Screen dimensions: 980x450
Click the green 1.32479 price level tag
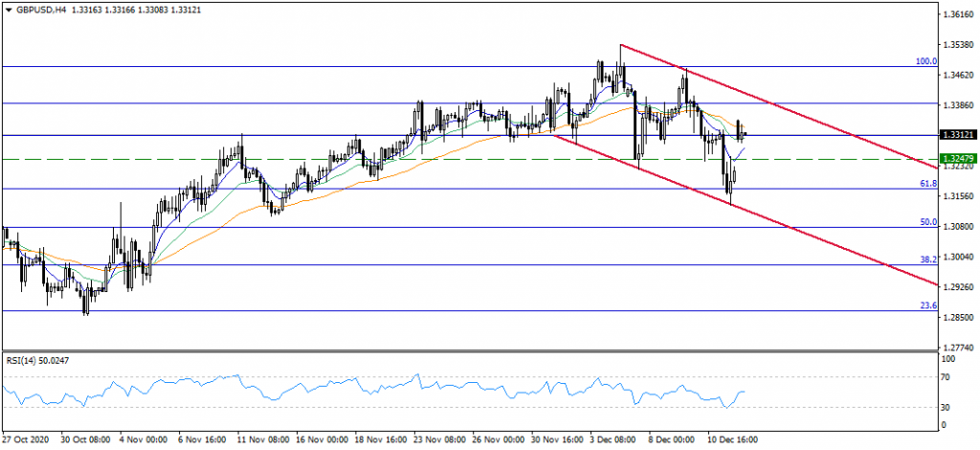(958, 158)
